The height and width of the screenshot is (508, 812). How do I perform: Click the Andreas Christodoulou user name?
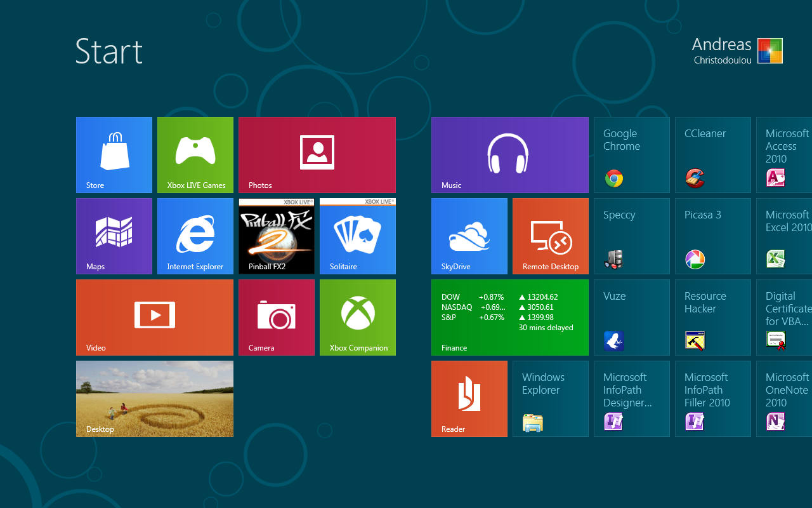[x=722, y=51]
